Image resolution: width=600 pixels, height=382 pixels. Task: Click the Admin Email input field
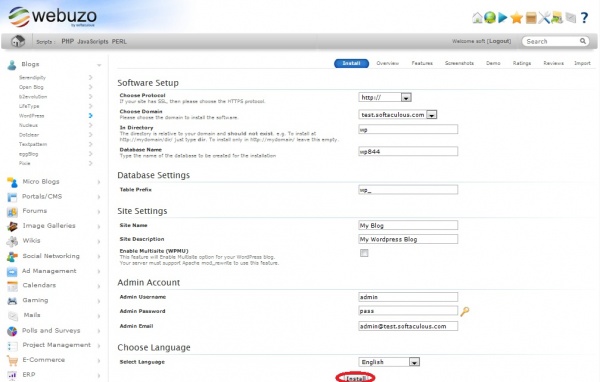408,326
